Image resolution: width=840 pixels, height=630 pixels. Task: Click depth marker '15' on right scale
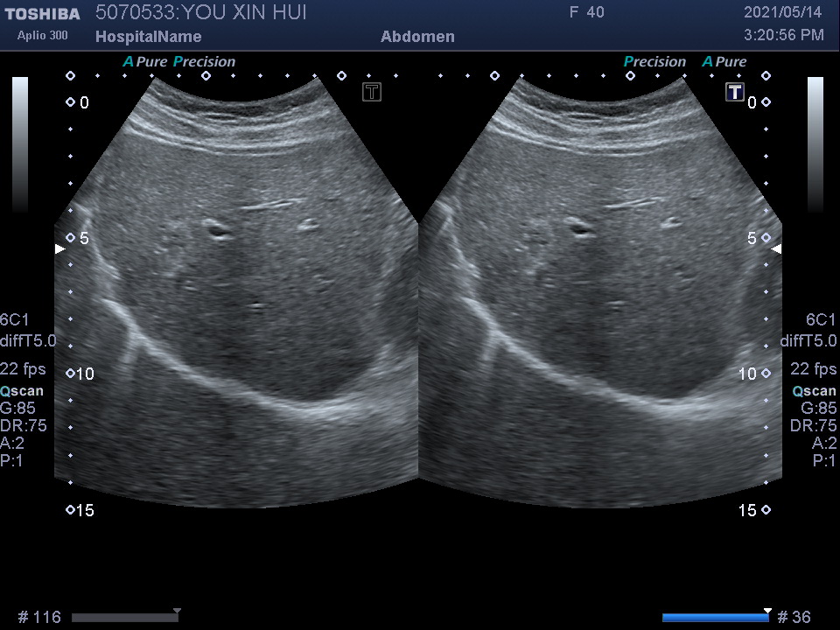click(747, 510)
